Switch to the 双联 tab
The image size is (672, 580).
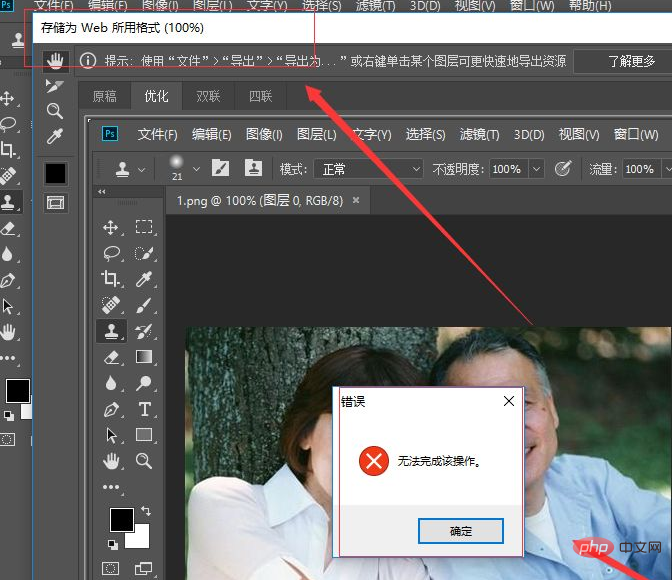[x=208, y=96]
